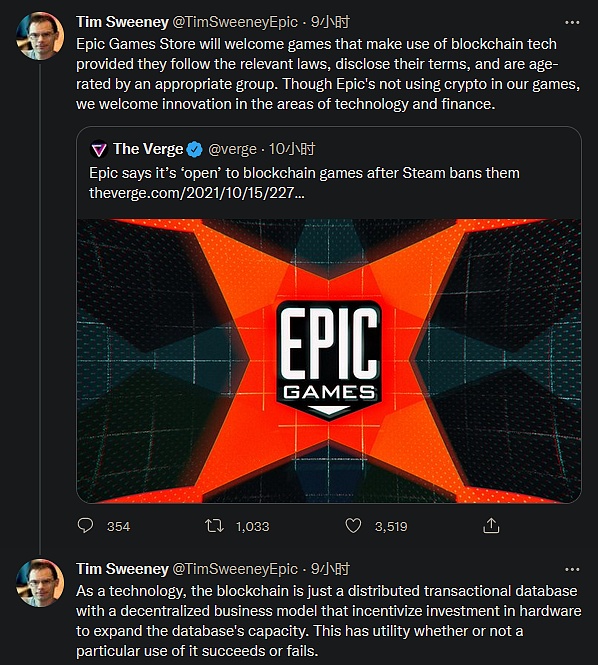Viewport: 598px width, 665px height.
Task: Open theverge.com article link
Action: [196, 193]
